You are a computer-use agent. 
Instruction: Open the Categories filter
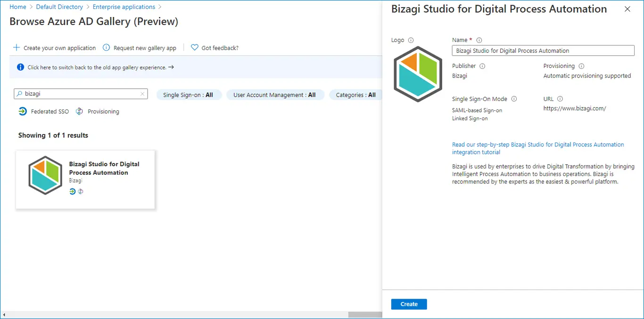(x=355, y=95)
